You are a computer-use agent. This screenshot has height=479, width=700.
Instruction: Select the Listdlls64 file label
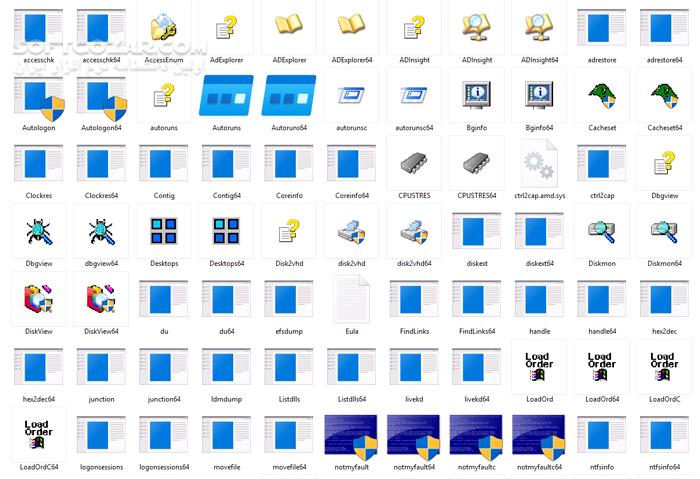tap(351, 399)
